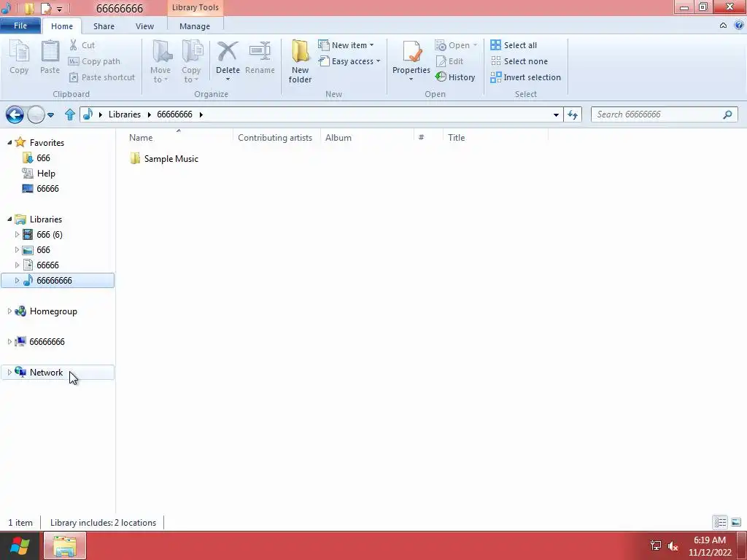Sort by the Title column header
This screenshot has height=560, width=747.
495,138
